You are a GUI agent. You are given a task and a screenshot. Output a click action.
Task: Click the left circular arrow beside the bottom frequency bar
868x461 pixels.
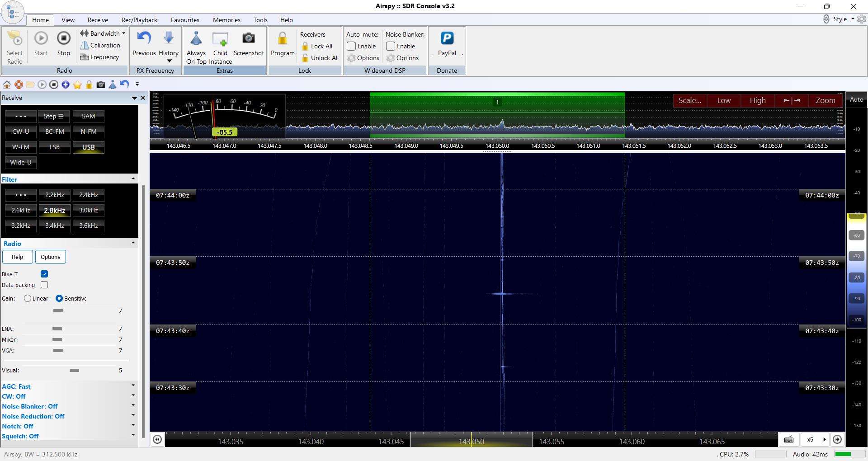(x=157, y=439)
